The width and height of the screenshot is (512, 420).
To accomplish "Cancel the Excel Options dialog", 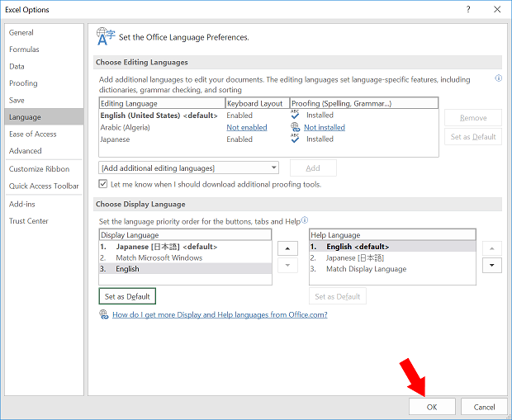I will click(x=484, y=407).
